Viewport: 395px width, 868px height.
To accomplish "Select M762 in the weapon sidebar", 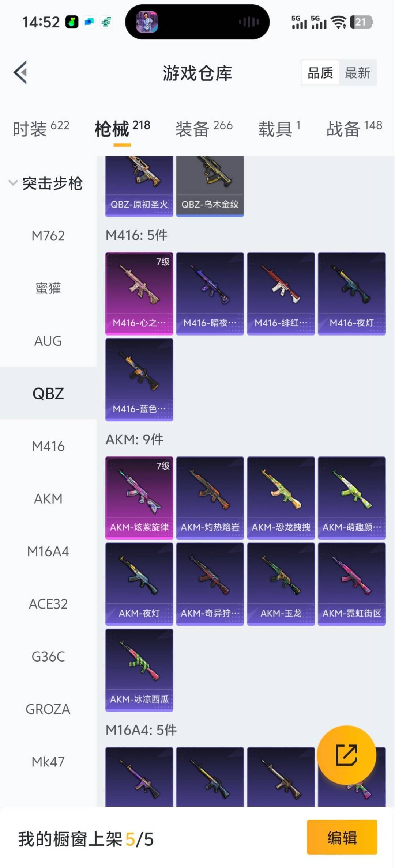I will [x=48, y=236].
